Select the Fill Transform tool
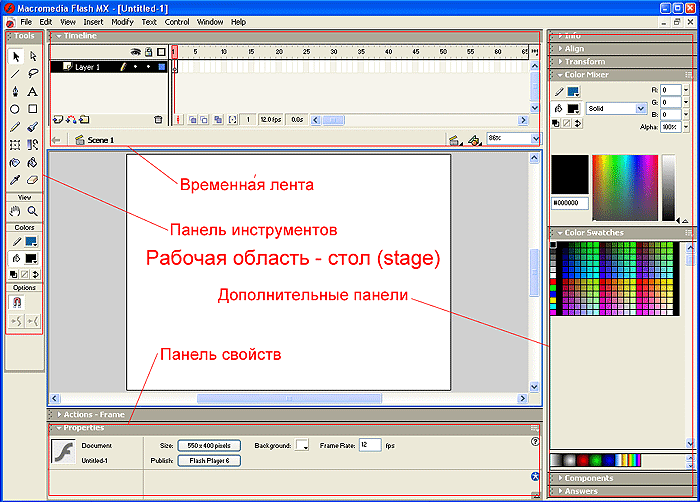The width and height of the screenshot is (700, 502). tap(33, 145)
